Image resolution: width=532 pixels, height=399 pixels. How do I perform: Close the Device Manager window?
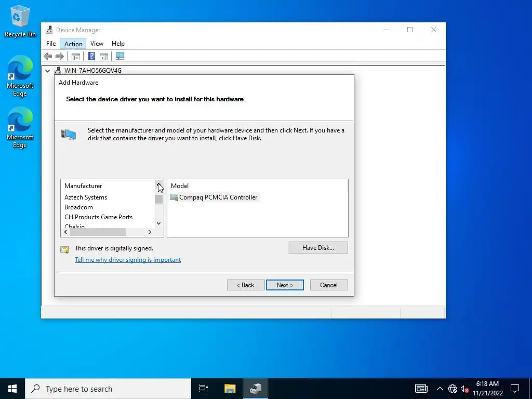[434, 30]
